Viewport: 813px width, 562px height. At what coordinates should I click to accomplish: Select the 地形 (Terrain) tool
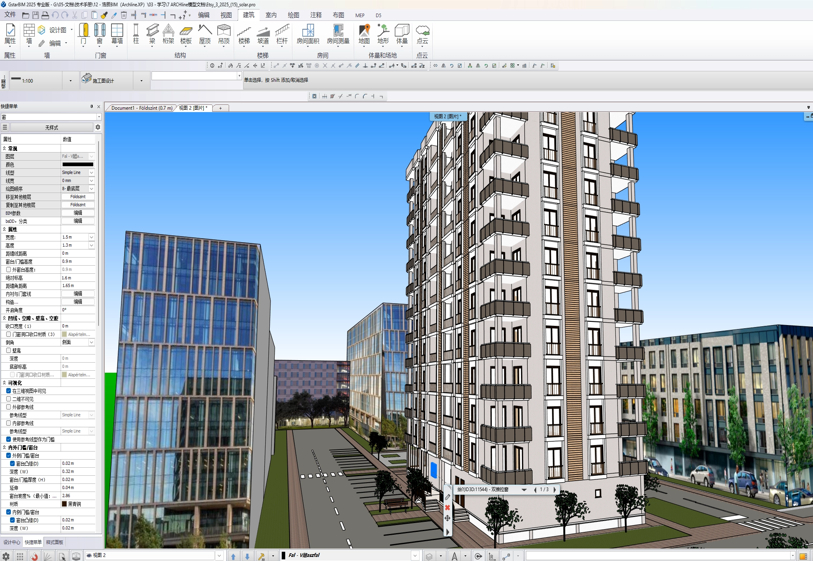[x=383, y=34]
